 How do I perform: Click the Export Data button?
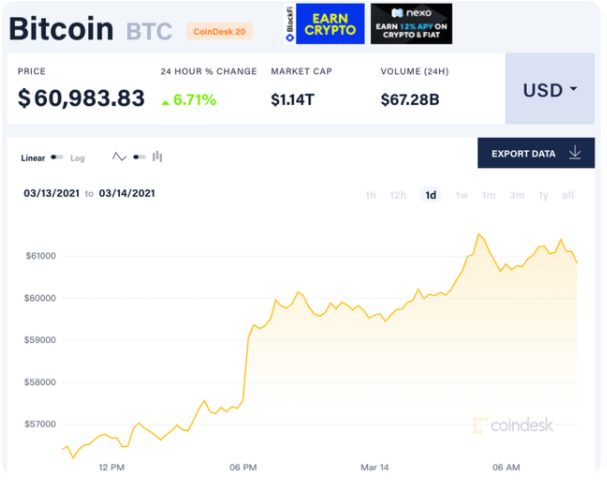(536, 153)
